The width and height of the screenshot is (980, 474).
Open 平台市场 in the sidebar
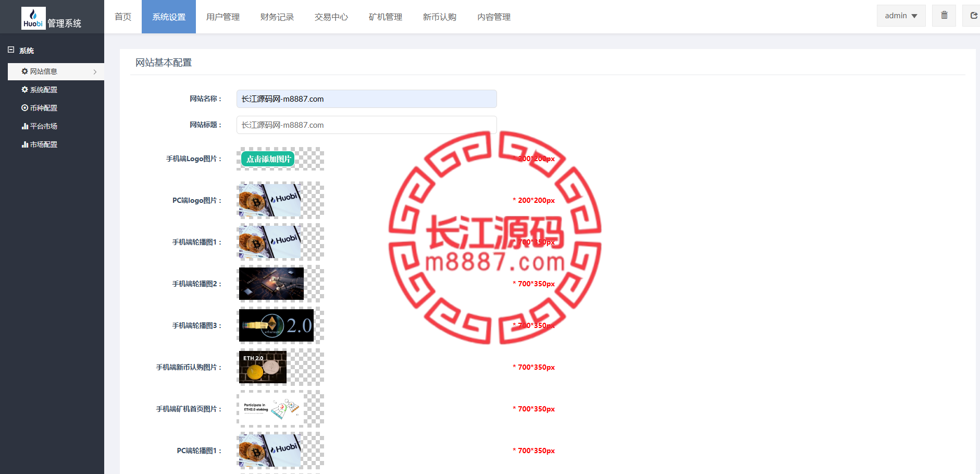56,126
